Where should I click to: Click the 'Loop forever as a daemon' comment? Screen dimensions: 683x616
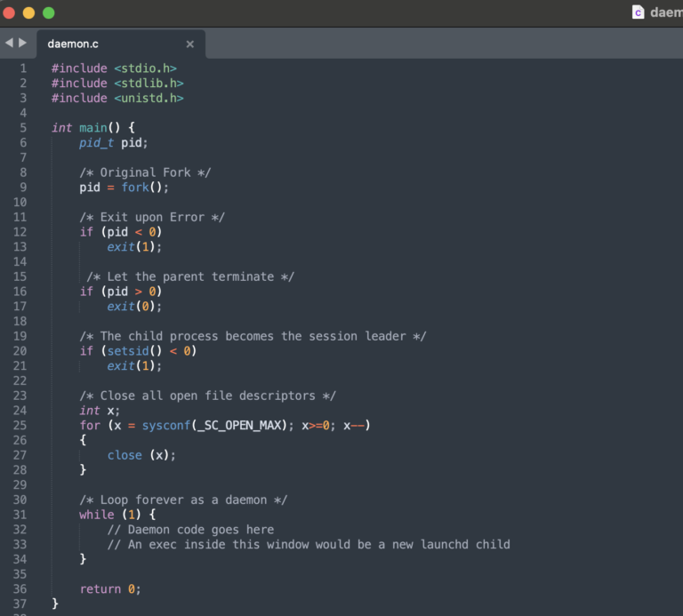click(x=183, y=500)
